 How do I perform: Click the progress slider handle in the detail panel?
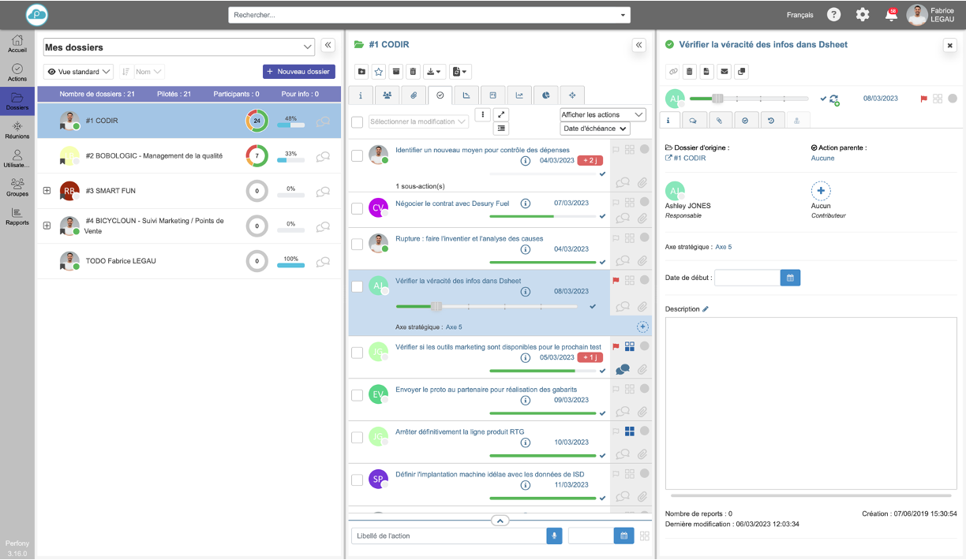click(x=717, y=99)
